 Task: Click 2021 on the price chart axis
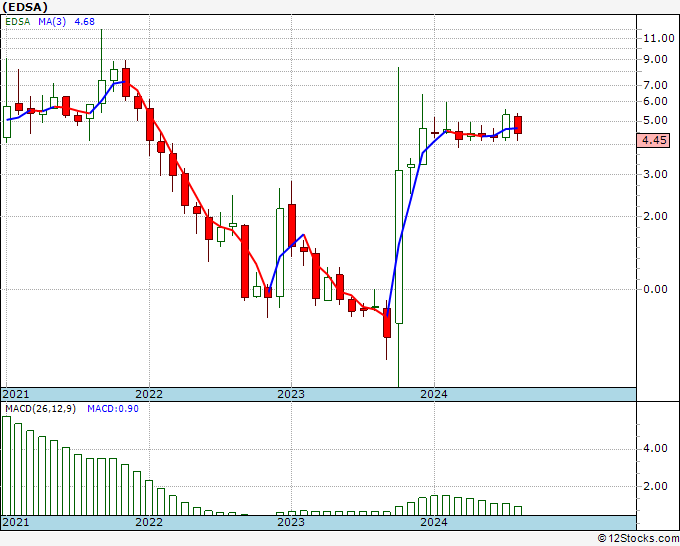(16, 394)
